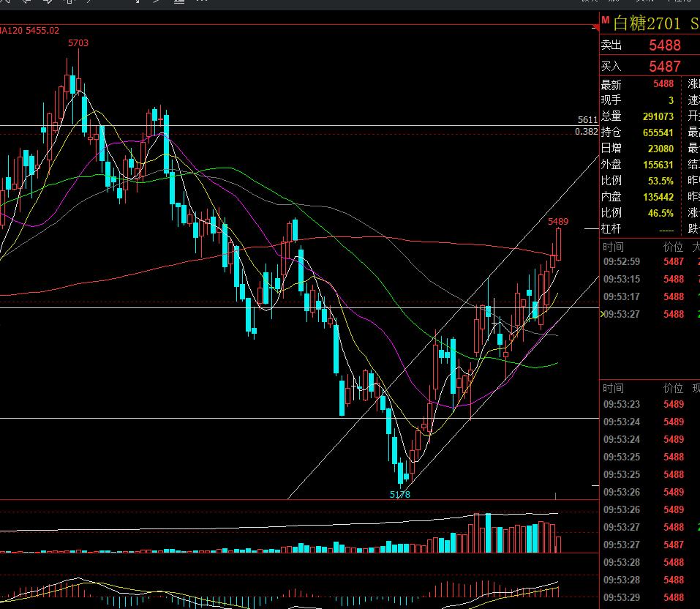This screenshot has height=609, width=700.
Task: Select the 内盘 value 135442
Action: (x=658, y=197)
